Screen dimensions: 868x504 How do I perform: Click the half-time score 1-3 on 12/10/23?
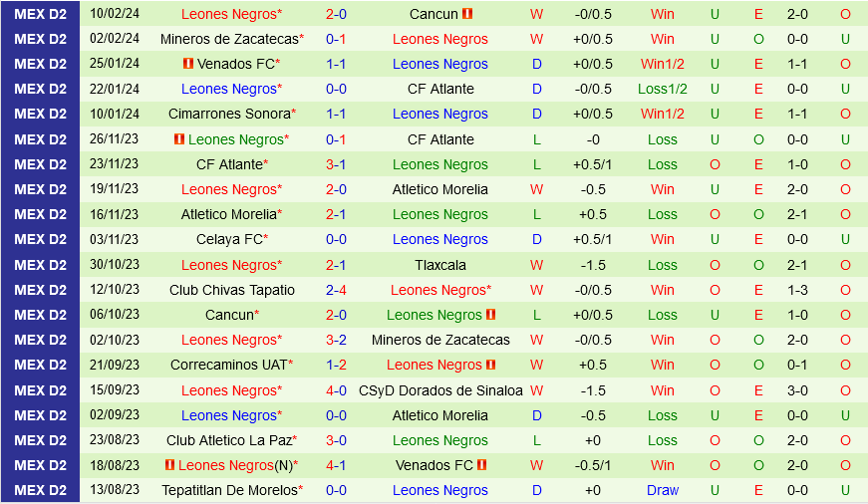[798, 290]
